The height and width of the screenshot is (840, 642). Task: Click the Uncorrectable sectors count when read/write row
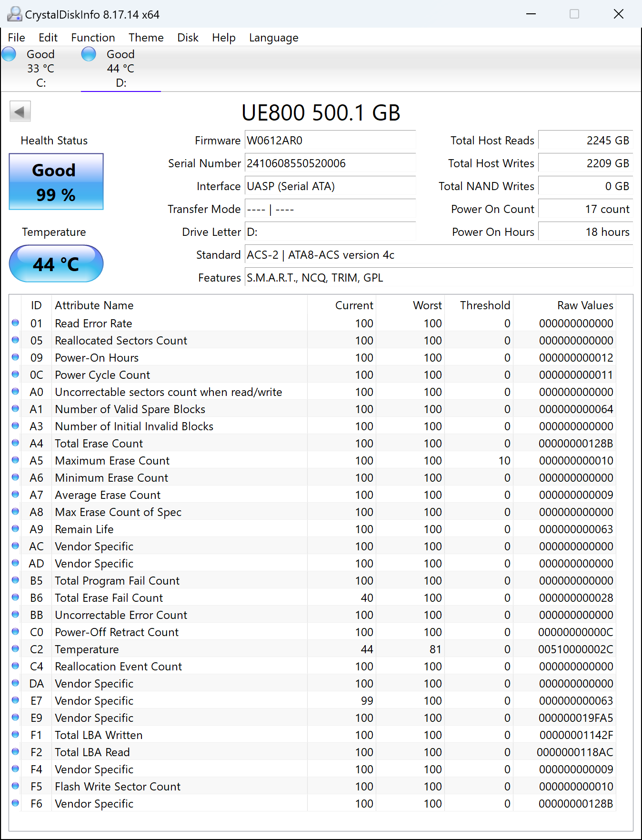312,392
